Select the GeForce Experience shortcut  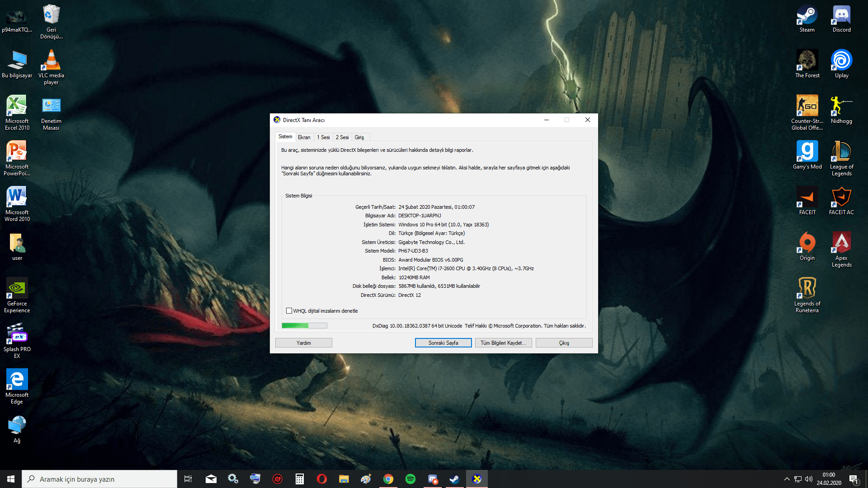[17, 295]
